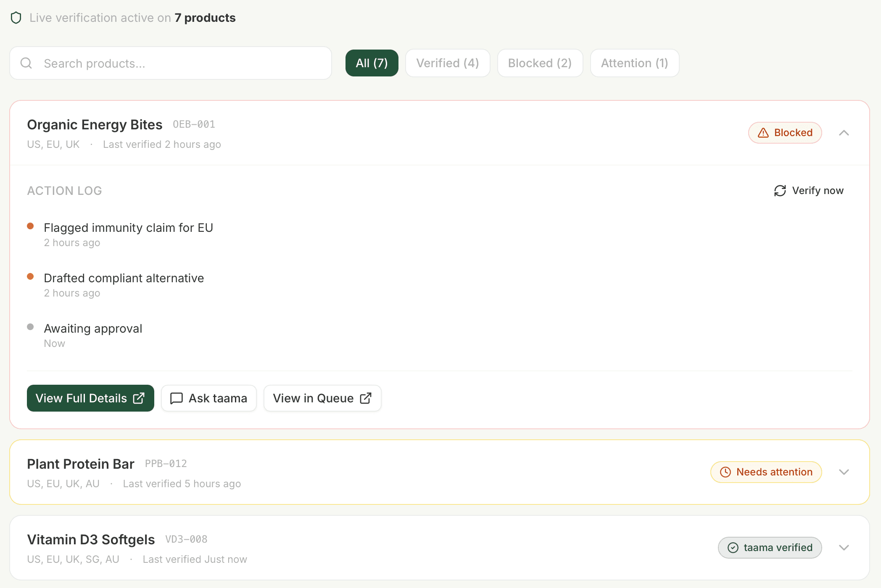Click the warning triangle on Blocked badge
The width and height of the screenshot is (881, 588).
pos(763,133)
